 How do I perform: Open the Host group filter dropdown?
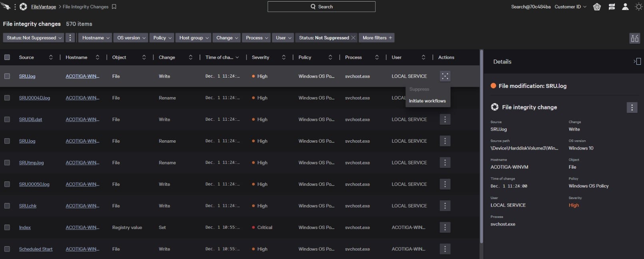pos(194,38)
